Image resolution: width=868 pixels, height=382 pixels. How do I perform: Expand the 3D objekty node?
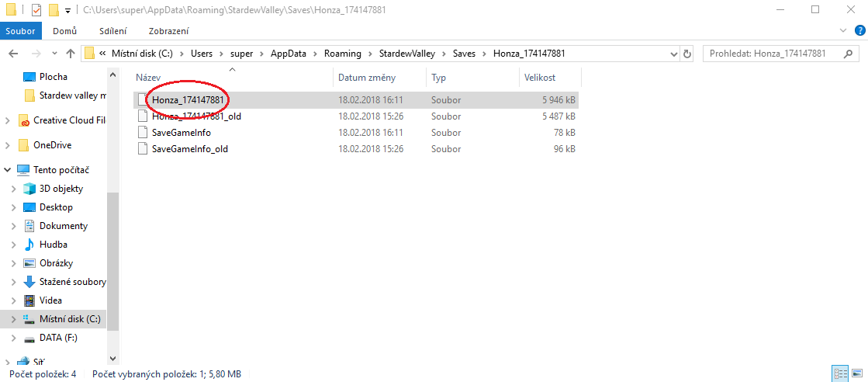pyautogui.click(x=14, y=189)
